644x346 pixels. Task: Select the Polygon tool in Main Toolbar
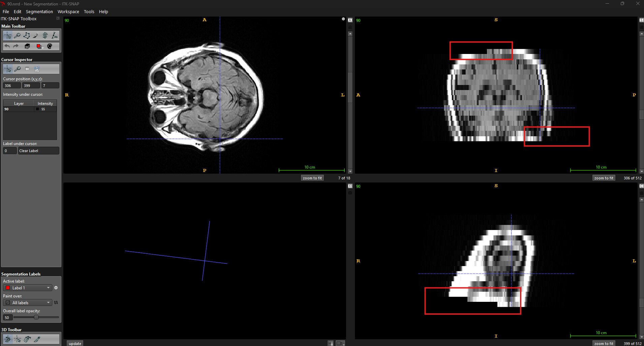(27, 35)
